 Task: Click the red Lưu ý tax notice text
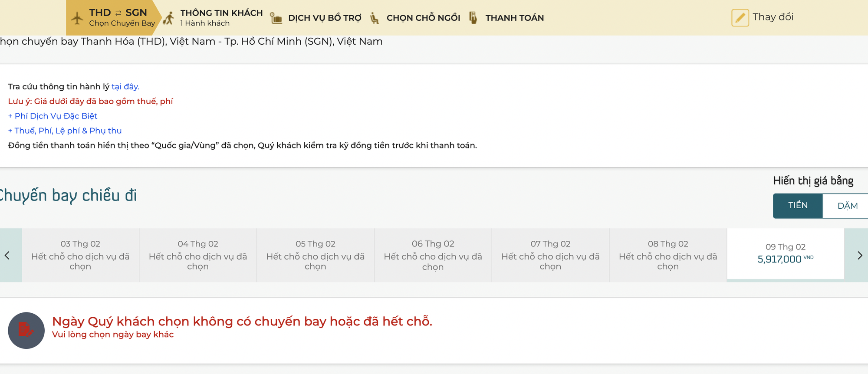click(90, 102)
